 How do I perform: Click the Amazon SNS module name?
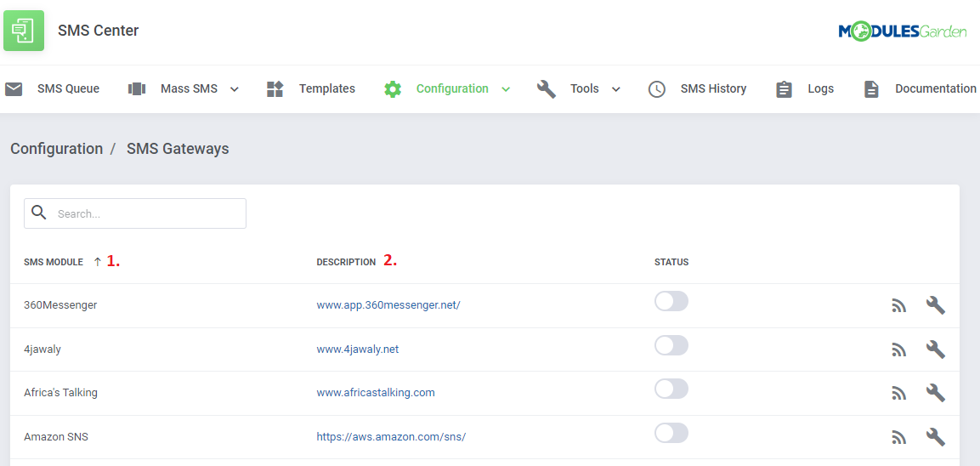point(55,436)
